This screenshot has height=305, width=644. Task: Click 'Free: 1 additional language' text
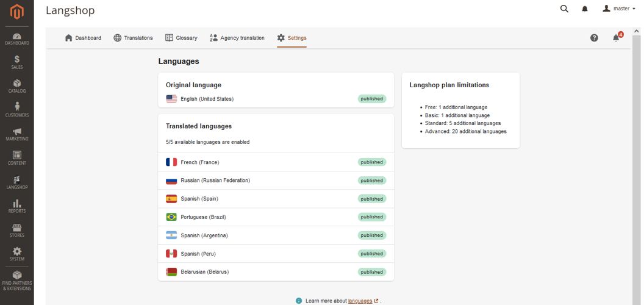[456, 107]
